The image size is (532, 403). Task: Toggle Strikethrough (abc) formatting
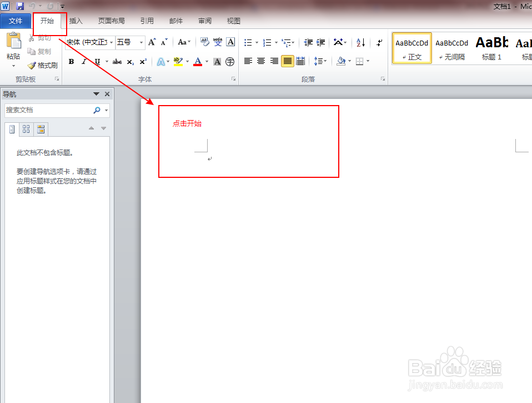(117, 62)
